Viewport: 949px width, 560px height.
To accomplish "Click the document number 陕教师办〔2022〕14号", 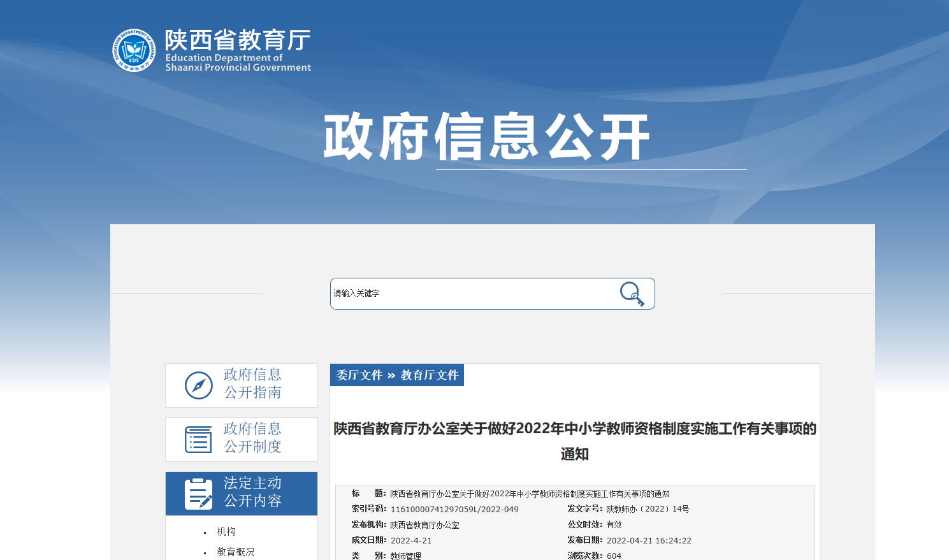I will [x=648, y=509].
